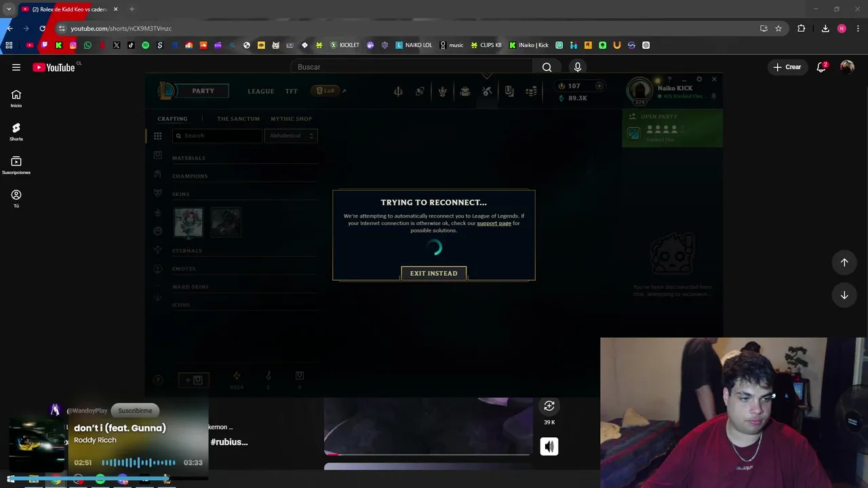Select the first skin shard thumbnail

(188, 222)
